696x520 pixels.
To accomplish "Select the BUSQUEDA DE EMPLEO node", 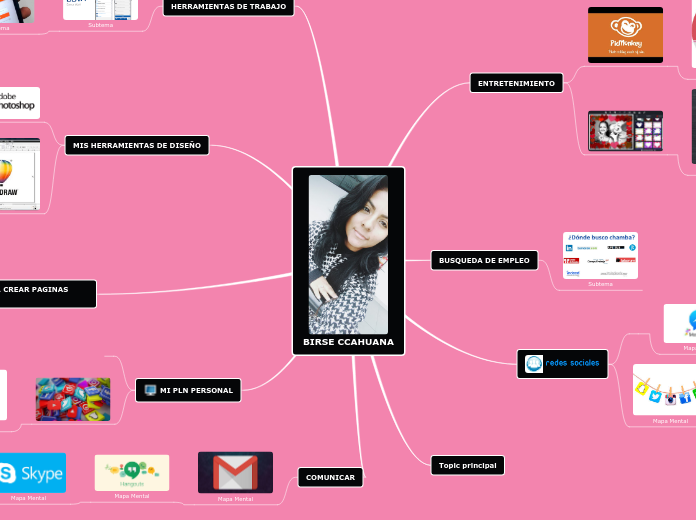I will pyautogui.click(x=484, y=260).
